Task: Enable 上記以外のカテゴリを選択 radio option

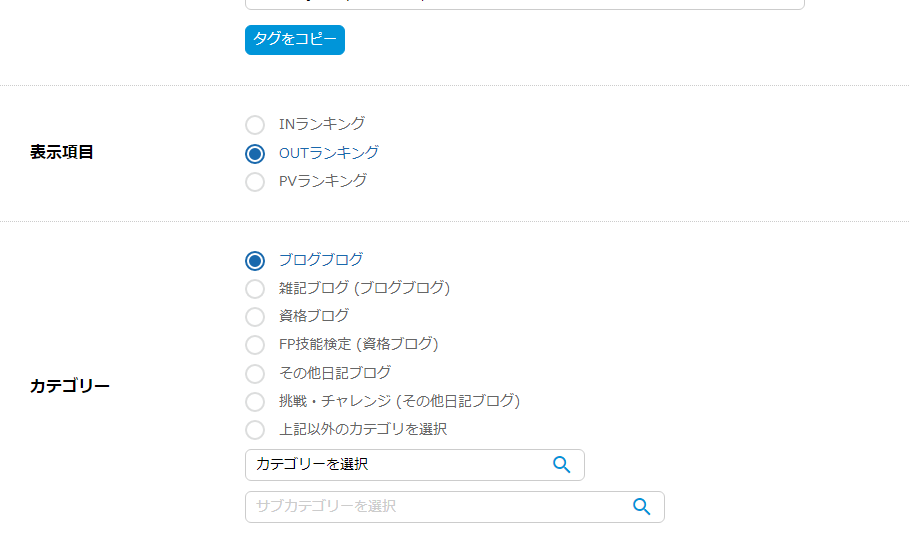Action: [255, 430]
